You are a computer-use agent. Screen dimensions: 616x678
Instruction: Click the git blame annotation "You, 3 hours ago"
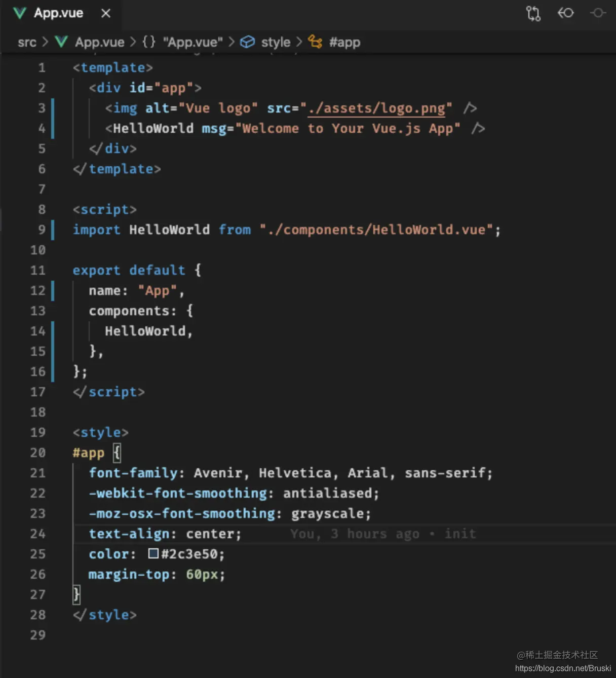[355, 534]
